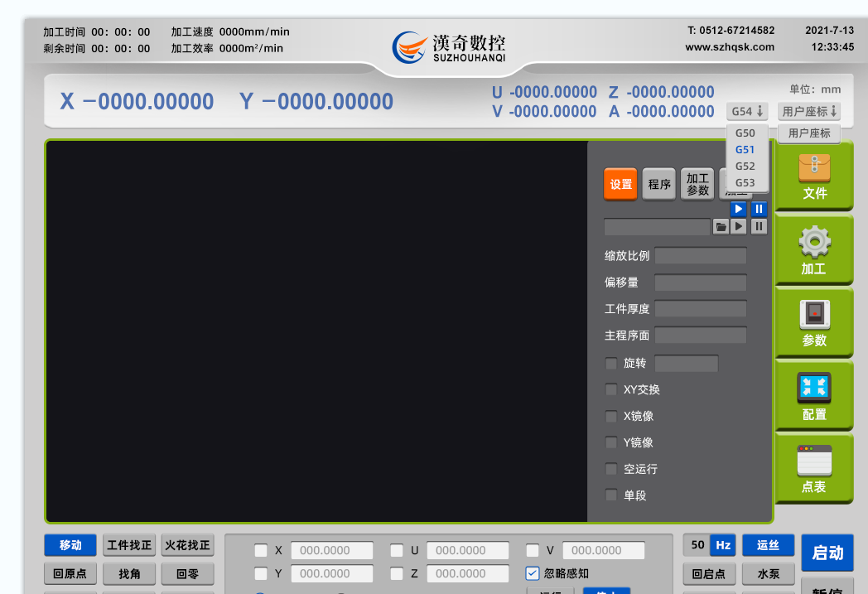Expand the 用户座标 dropdown with arrow
This screenshot has height=594, width=868.
click(x=808, y=111)
